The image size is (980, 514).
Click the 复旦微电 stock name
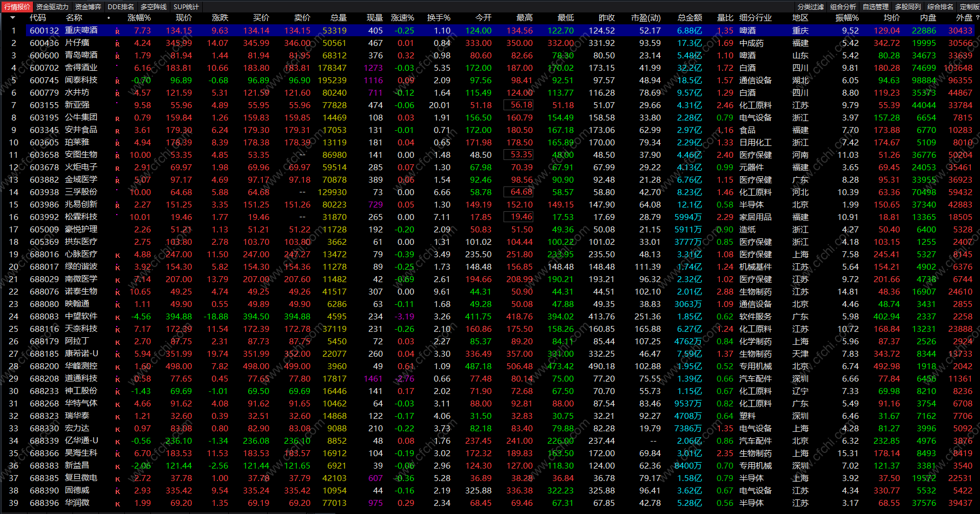pos(81,478)
